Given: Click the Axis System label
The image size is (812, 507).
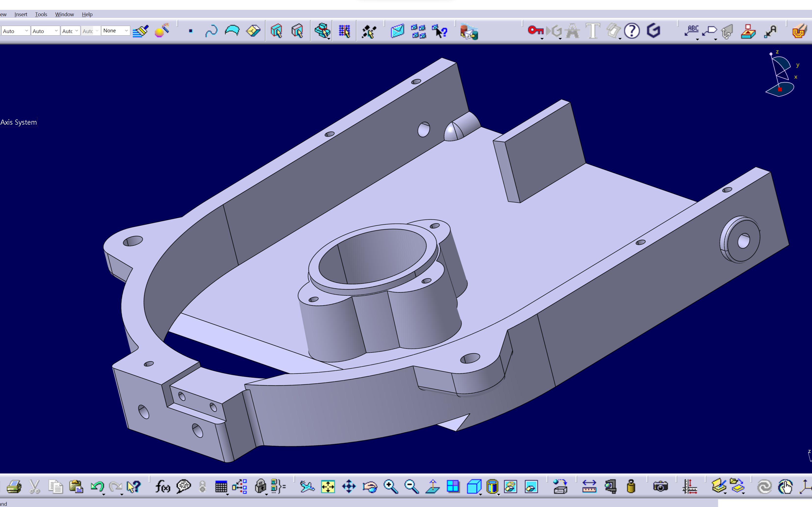Looking at the screenshot, I should 18,122.
